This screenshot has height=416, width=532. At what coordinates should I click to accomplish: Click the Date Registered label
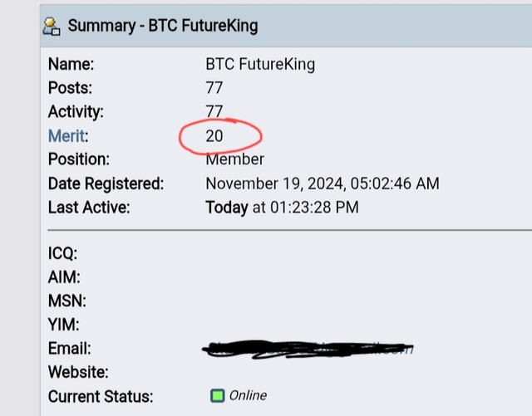pos(106,184)
